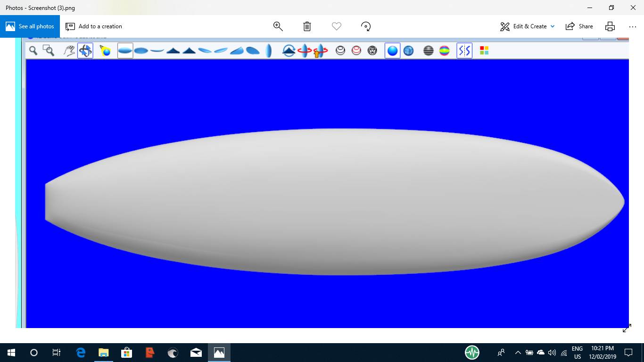
Task: Click the See all photos button
Action: pos(30,26)
